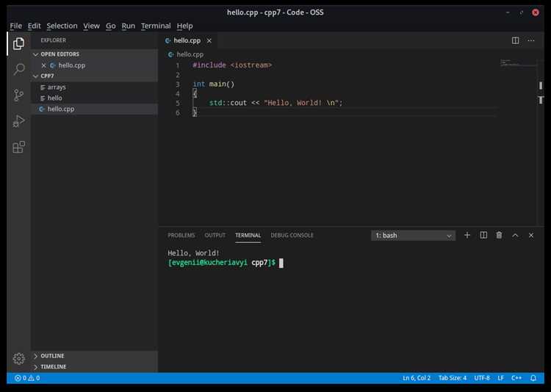Maximize terminal panel with up chevron

[515, 236]
